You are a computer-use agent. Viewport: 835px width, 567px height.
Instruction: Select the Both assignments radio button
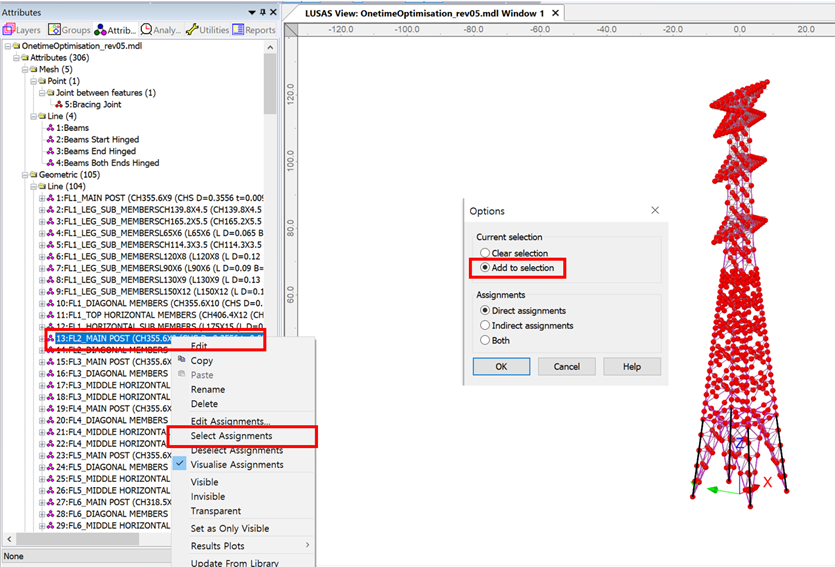(485, 340)
